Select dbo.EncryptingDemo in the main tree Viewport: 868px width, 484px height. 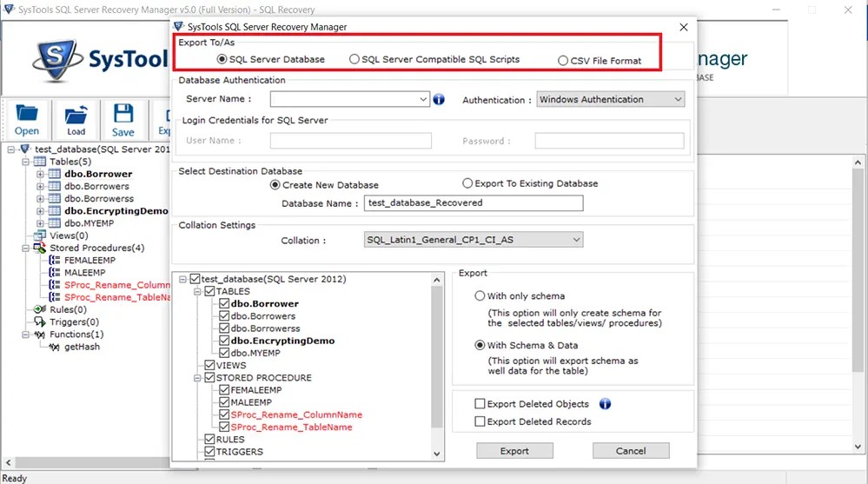click(x=116, y=211)
